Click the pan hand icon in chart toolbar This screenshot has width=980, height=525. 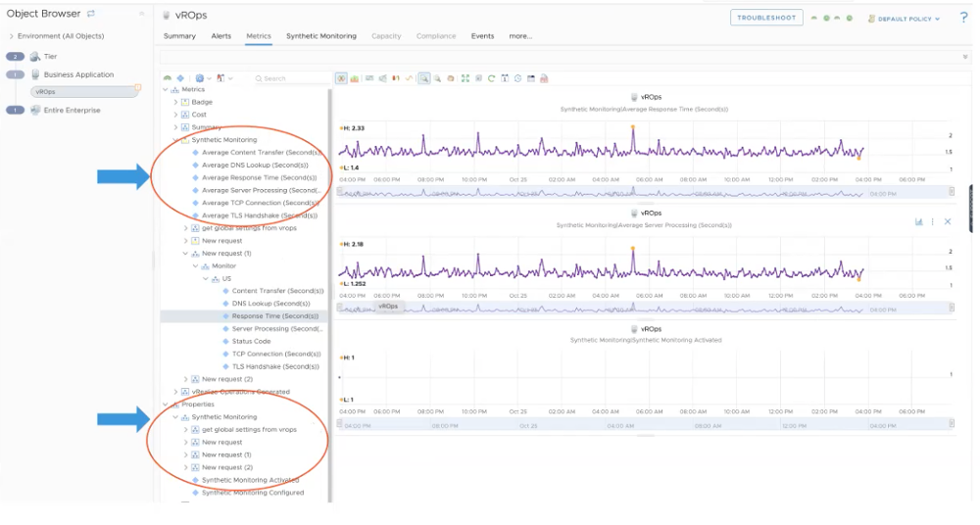click(x=451, y=78)
